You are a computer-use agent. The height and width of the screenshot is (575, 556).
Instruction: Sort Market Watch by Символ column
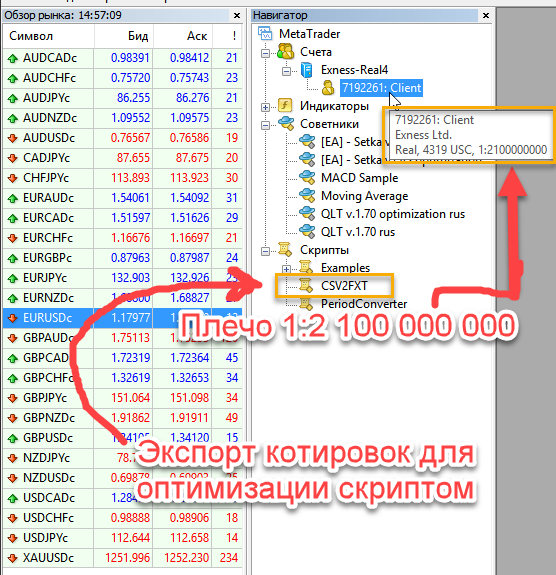click(48, 36)
